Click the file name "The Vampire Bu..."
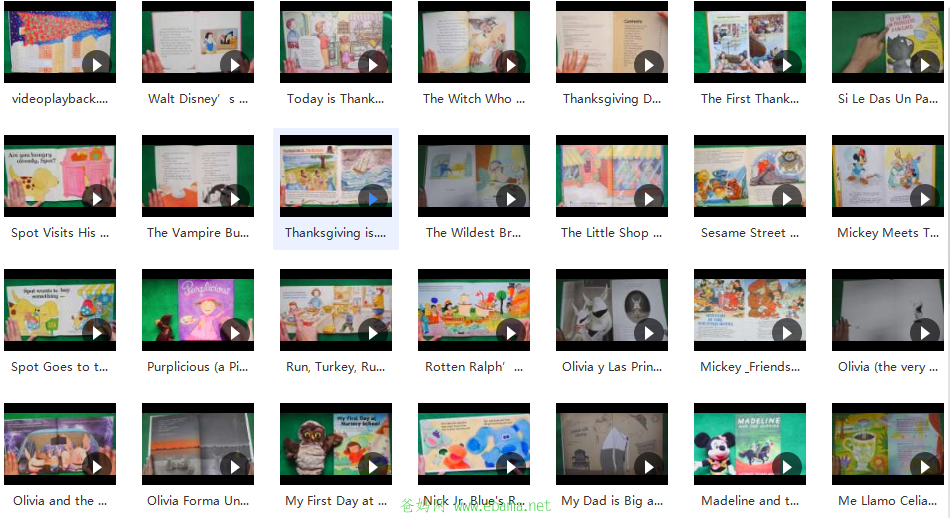This screenshot has height=518, width=950. coord(198,233)
